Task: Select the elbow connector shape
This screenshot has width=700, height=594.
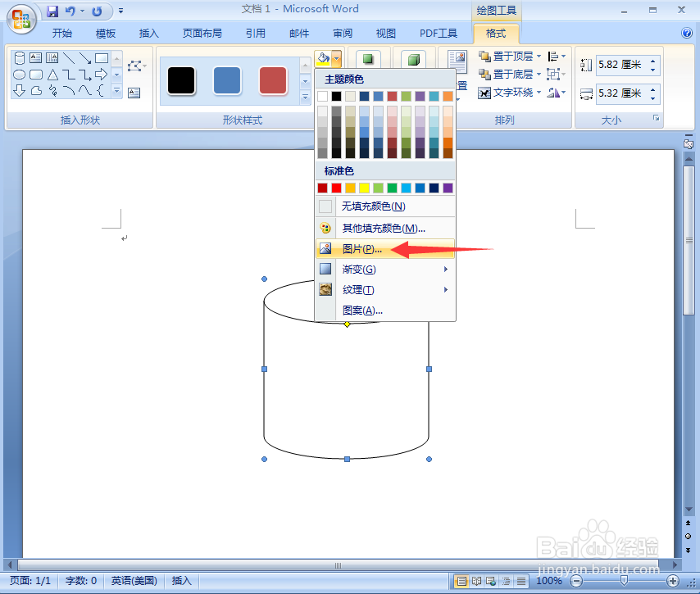Action: (68, 75)
